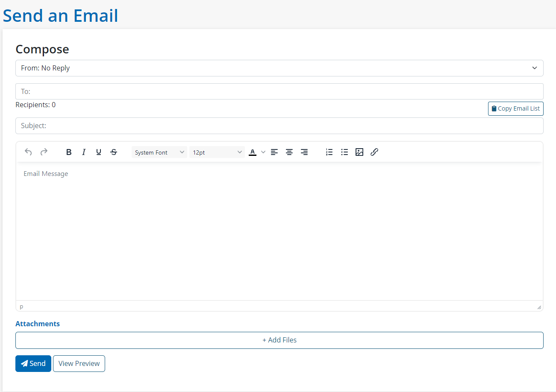This screenshot has height=392, width=556.
Task: Apply Strikethrough formatting
Action: pos(114,152)
